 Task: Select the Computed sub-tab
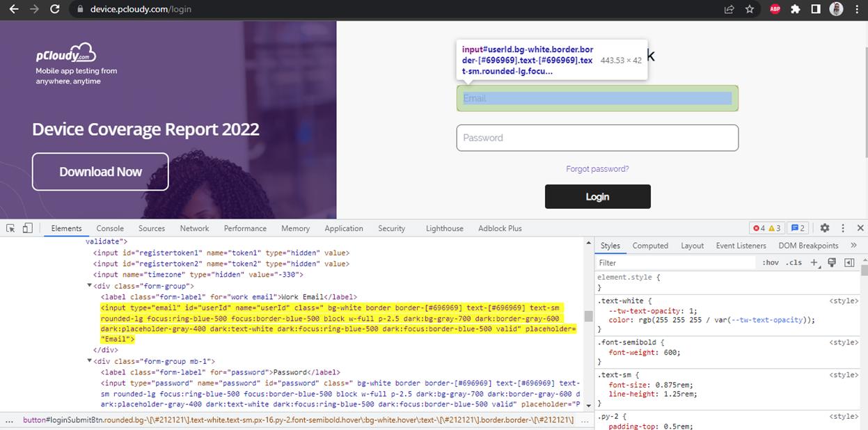[650, 246]
